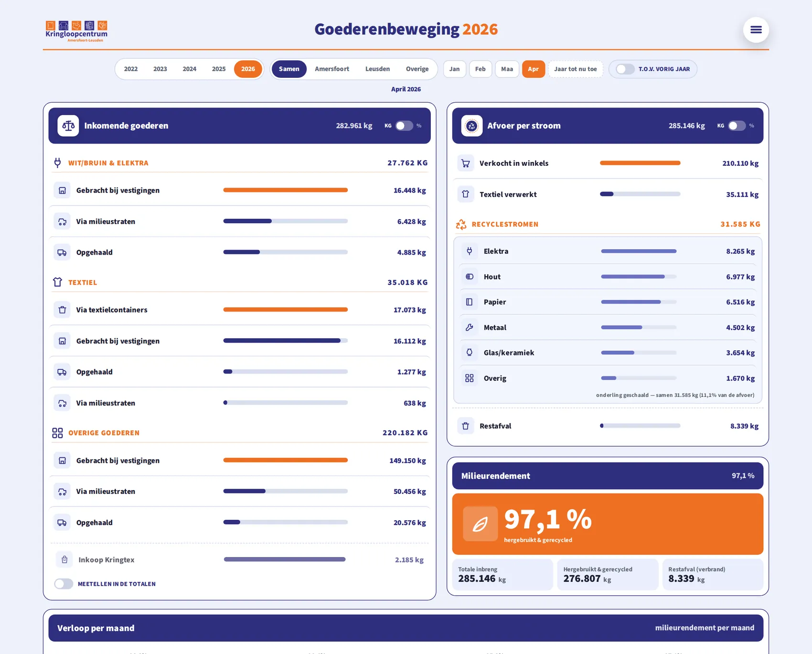This screenshot has width=812, height=654.
Task: Click the shirt icon beside Textiel heading
Action: [57, 282]
